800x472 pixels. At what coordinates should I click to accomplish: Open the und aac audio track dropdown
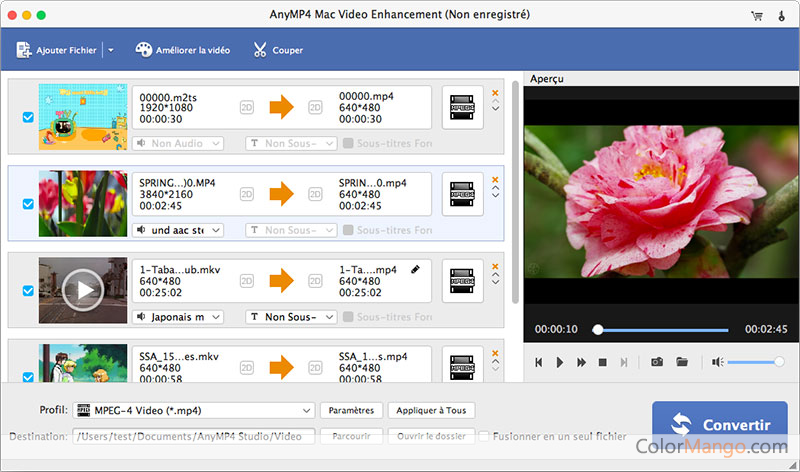(x=178, y=230)
